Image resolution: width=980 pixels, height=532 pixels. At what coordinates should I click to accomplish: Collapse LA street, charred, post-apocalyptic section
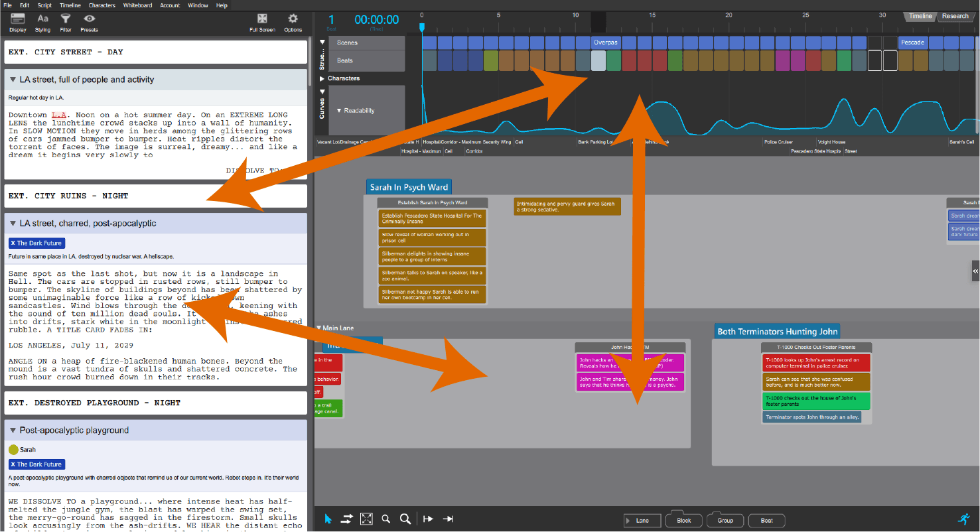tap(13, 224)
